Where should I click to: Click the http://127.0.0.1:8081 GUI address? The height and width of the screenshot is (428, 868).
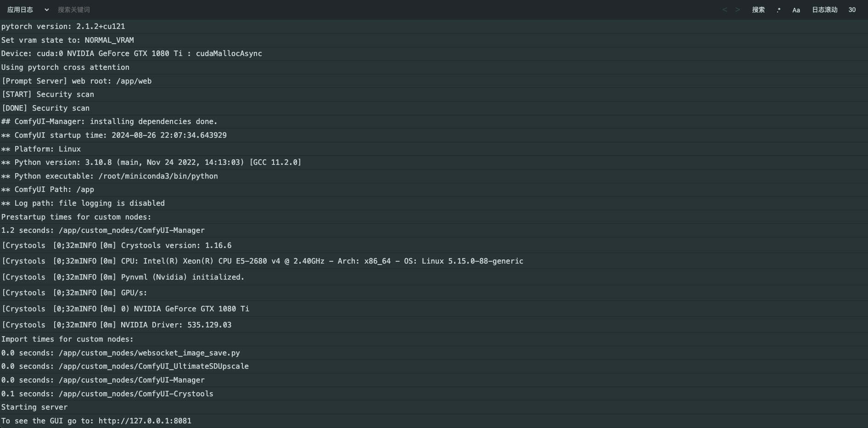pos(145,421)
